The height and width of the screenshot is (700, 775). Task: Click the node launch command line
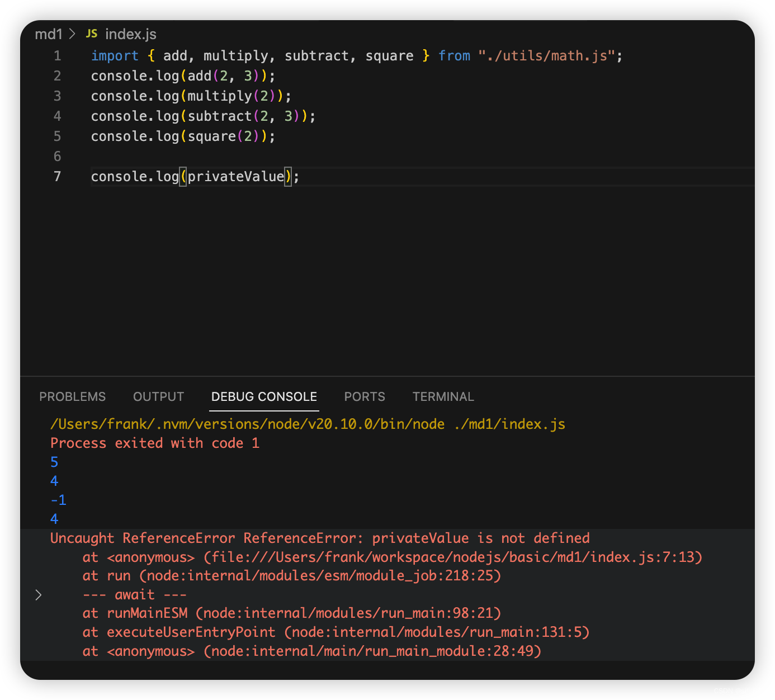click(x=308, y=424)
